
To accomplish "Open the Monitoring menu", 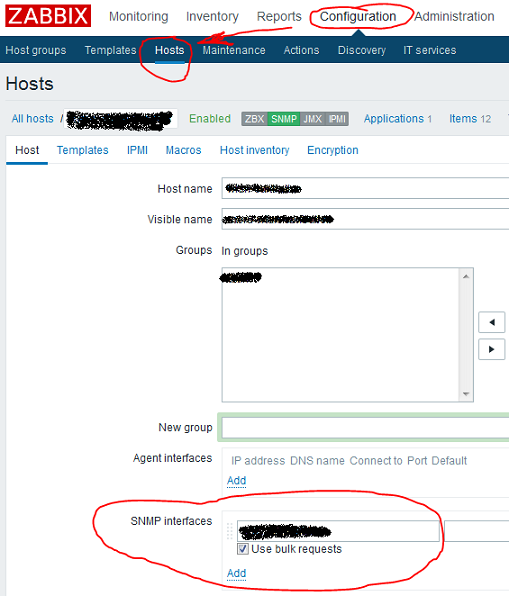I will click(x=138, y=16).
